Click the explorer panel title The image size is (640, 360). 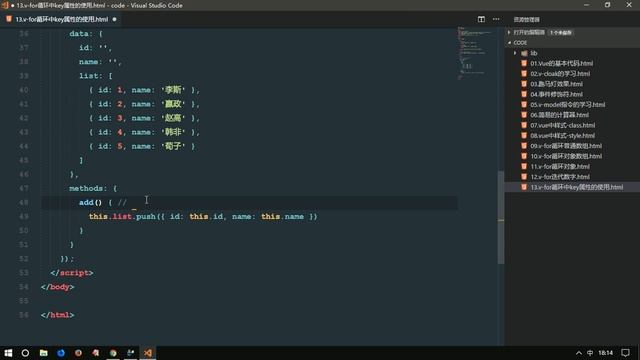pyautogui.click(x=526, y=20)
